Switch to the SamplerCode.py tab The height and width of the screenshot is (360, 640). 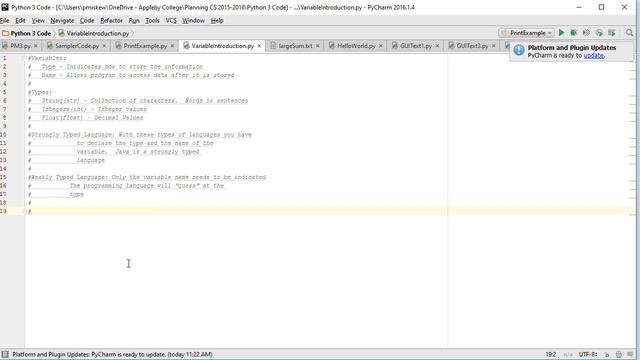pos(77,46)
